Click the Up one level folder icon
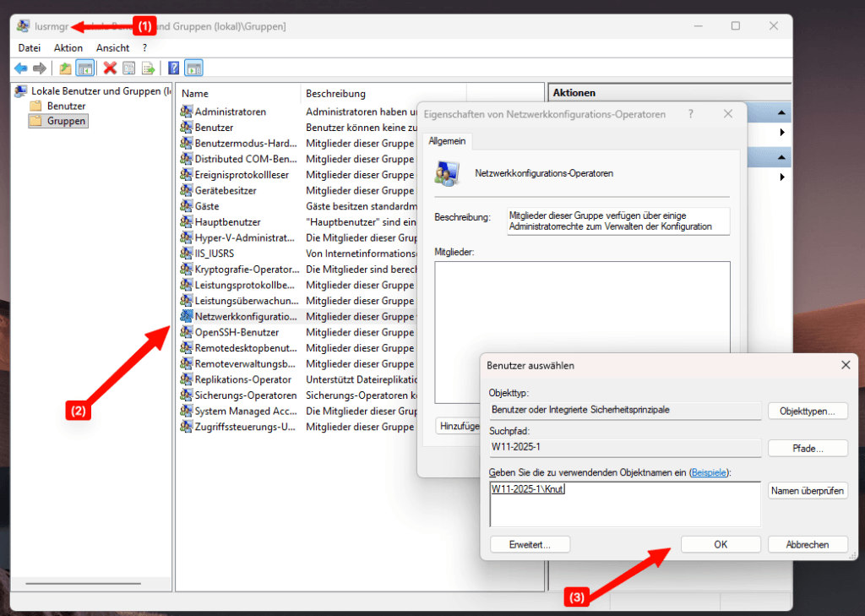Viewport: 865px width, 616px height. pos(65,68)
